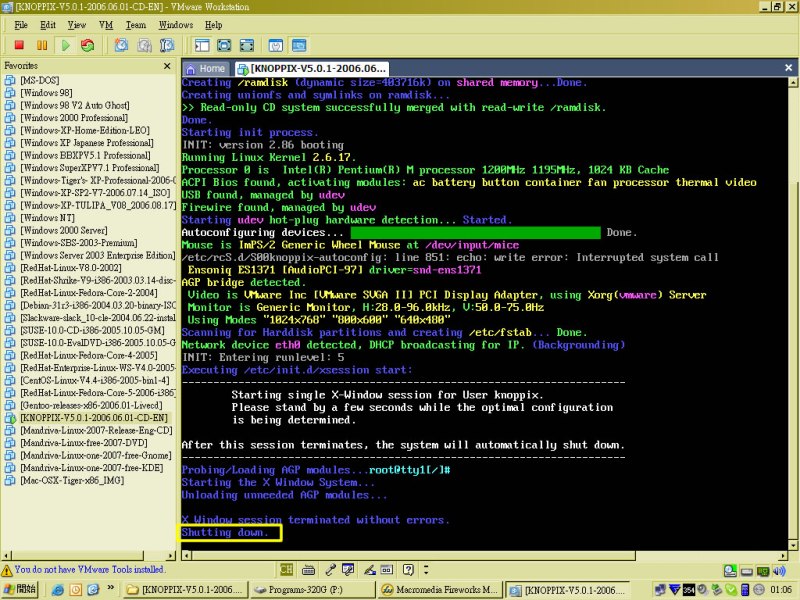Switch to Macromedia Fireworks taskbar button
Image resolution: width=800 pixels, height=600 pixels.
tap(439, 590)
